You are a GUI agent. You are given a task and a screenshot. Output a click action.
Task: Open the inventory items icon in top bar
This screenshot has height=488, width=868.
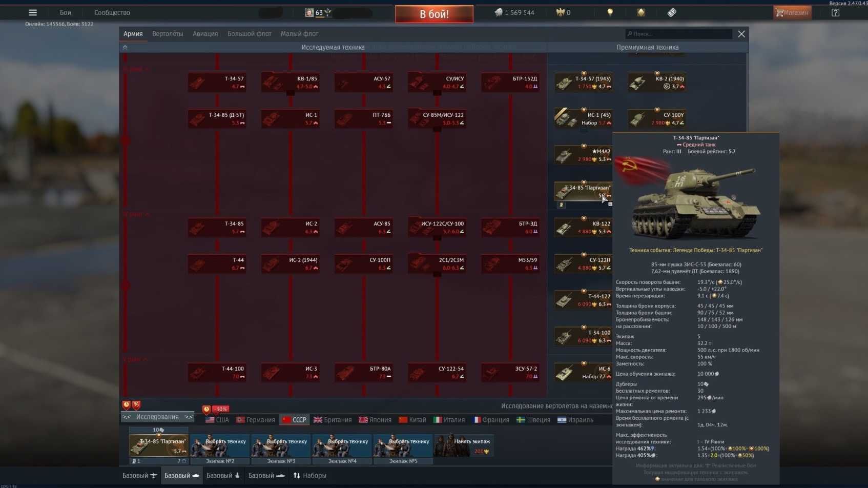click(x=672, y=13)
